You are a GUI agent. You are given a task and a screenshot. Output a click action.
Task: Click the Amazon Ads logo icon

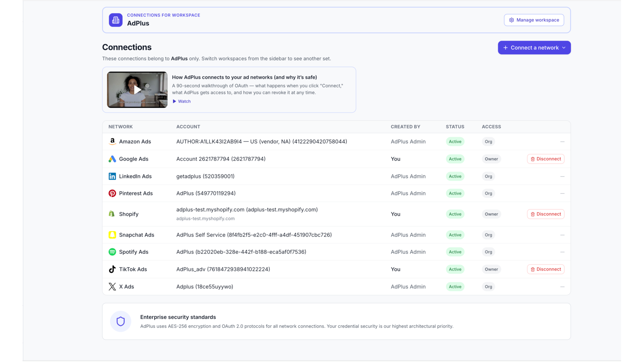[x=112, y=142]
